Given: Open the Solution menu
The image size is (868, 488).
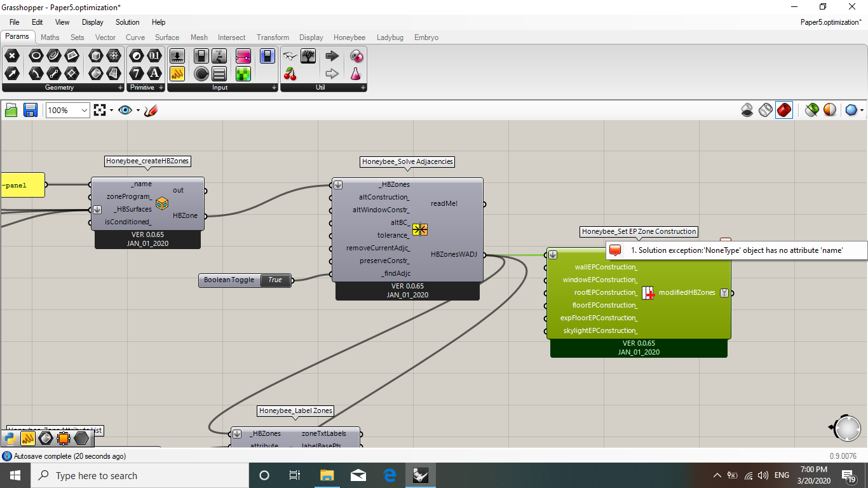Looking at the screenshot, I should (127, 22).
